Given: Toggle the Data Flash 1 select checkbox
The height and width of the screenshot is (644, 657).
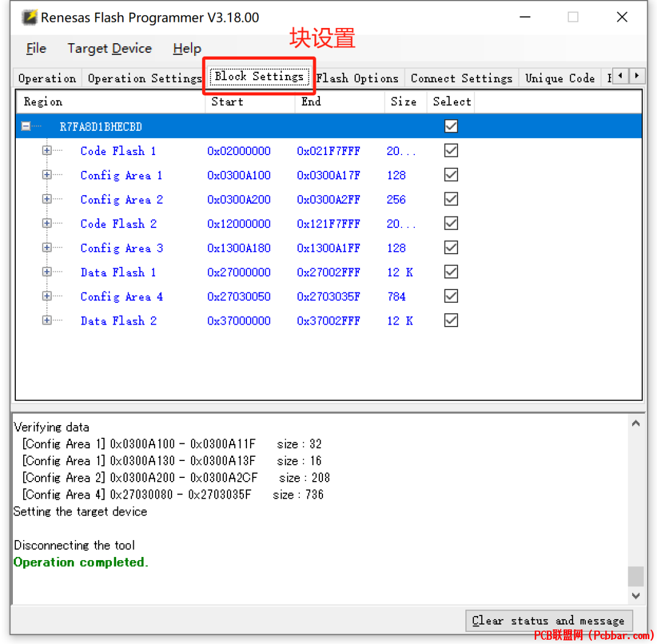Looking at the screenshot, I should (451, 272).
